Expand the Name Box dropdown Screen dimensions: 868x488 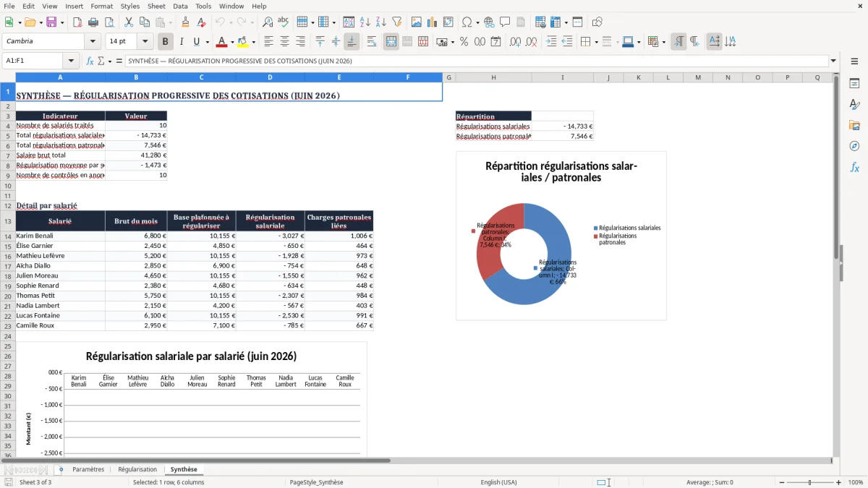coord(71,61)
